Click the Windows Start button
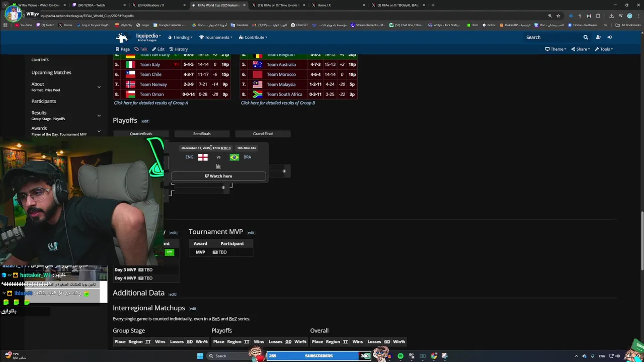 [200, 356]
